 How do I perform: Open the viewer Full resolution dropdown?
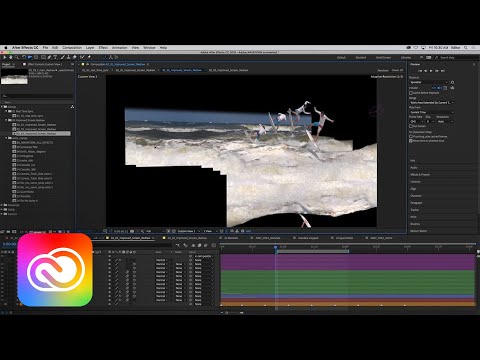pyautogui.click(x=154, y=231)
